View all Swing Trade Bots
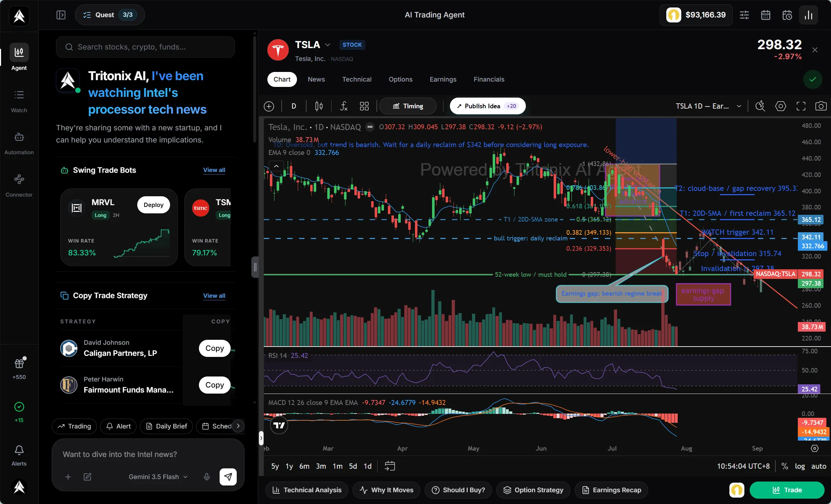 pos(214,170)
